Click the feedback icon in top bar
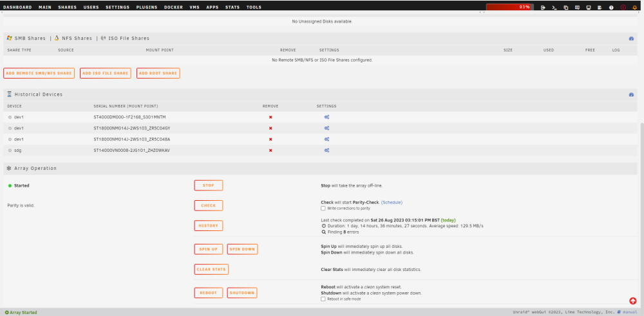This screenshot has height=316, width=644. coord(577,7)
